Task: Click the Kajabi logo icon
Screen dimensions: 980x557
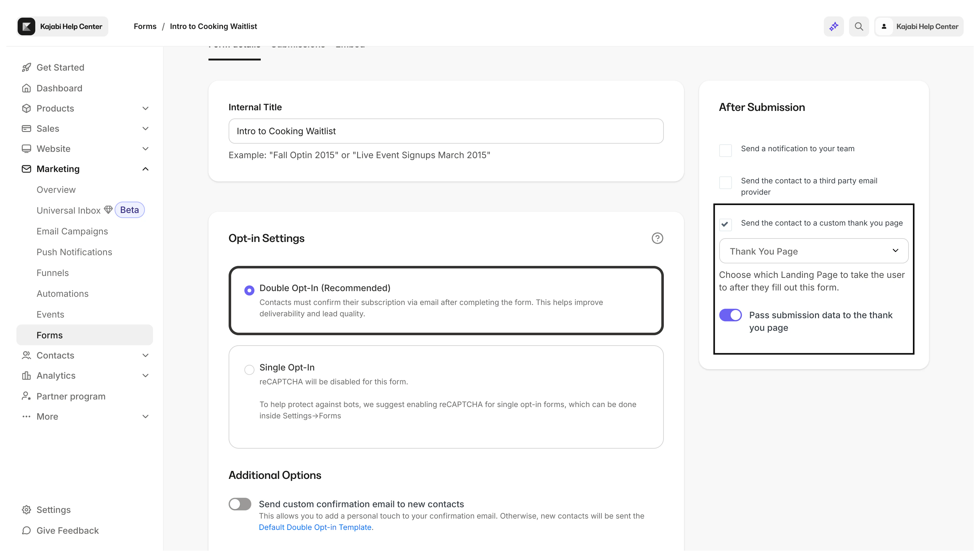Action: click(x=26, y=26)
